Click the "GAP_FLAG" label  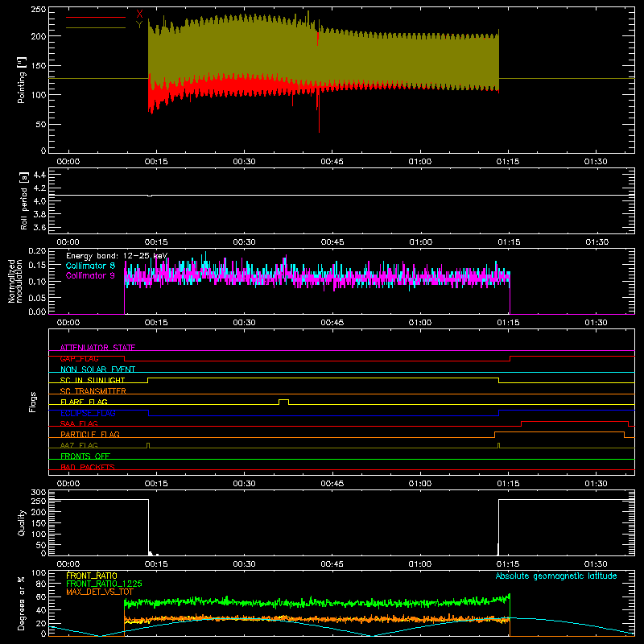tap(79, 358)
